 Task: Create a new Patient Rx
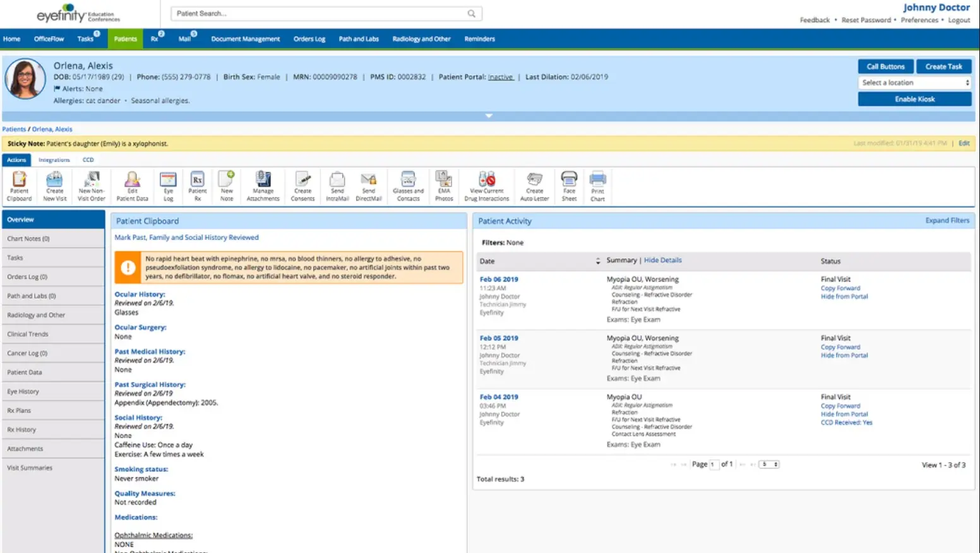197,185
